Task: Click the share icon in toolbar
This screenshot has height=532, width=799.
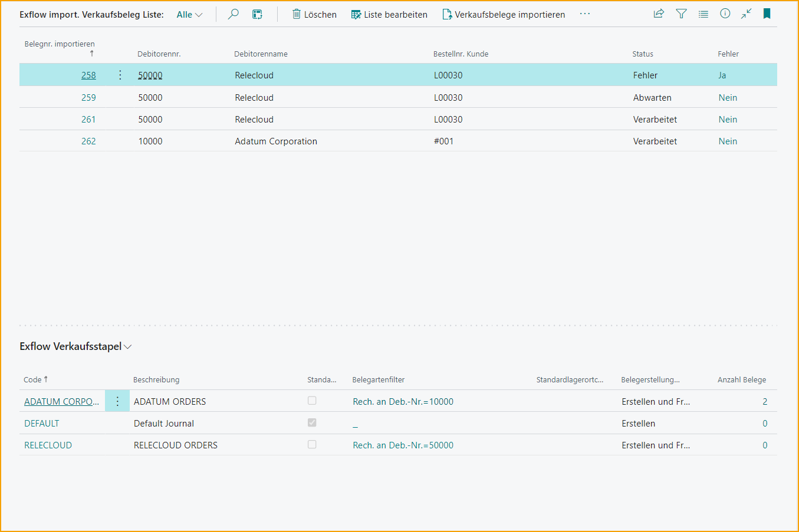Action: pos(659,14)
